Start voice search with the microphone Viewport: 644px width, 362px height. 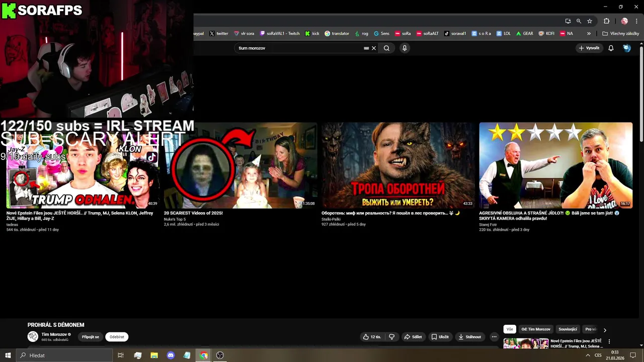(x=405, y=48)
